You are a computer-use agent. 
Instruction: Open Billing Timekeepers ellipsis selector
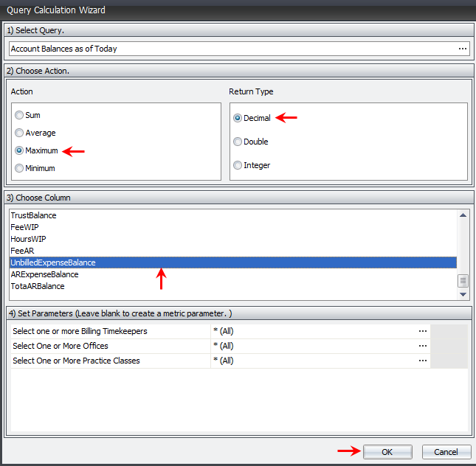pos(422,331)
